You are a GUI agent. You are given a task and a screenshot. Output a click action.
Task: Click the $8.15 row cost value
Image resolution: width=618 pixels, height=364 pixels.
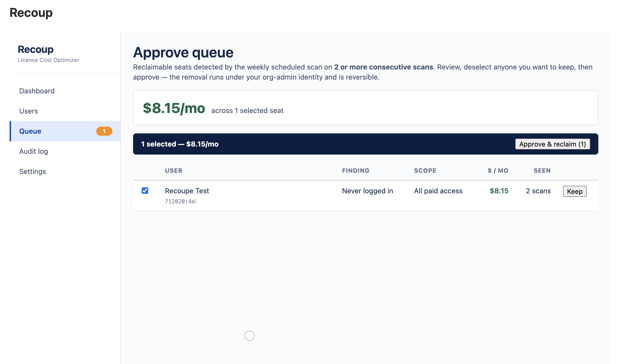click(x=499, y=191)
